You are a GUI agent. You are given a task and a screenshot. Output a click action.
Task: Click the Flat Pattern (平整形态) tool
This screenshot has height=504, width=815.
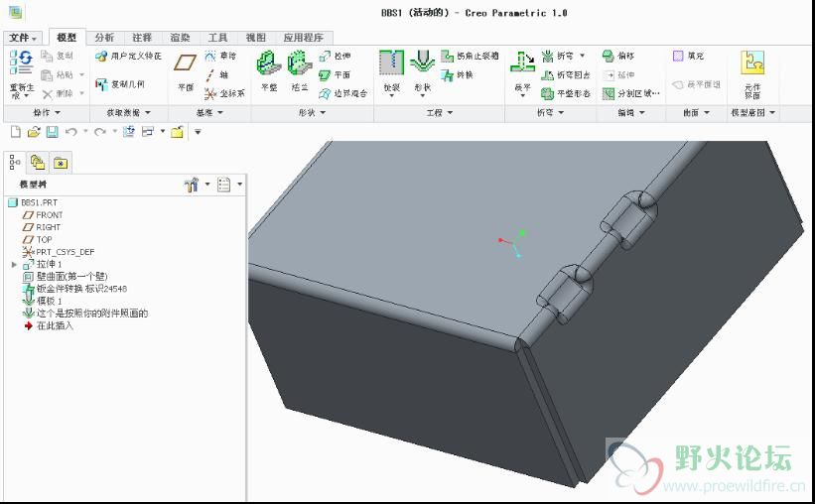click(x=566, y=93)
